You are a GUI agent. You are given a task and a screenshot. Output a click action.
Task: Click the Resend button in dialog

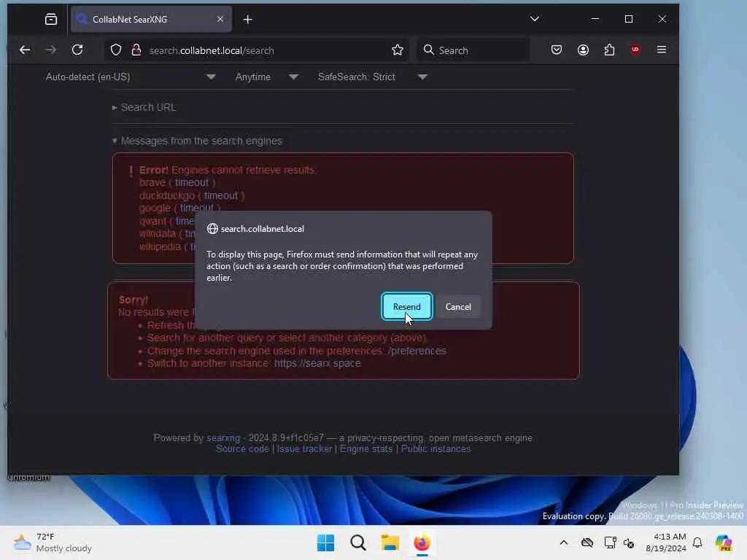(407, 307)
